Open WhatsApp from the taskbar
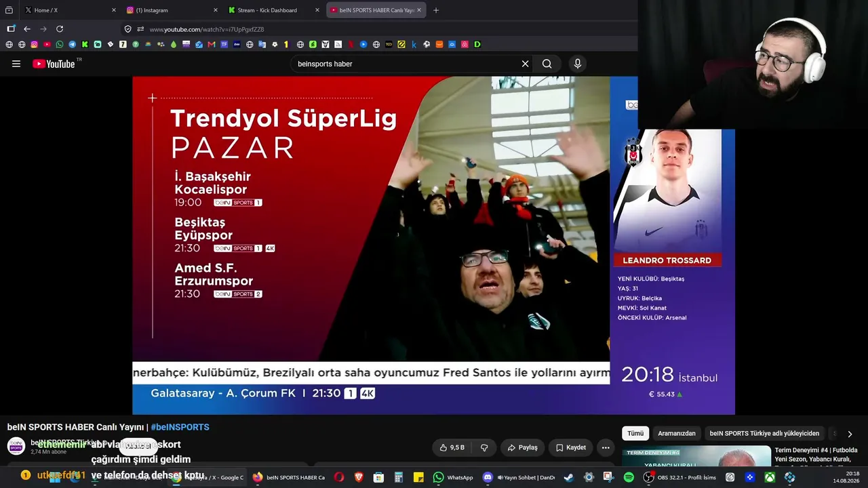The image size is (868, 488). [x=454, y=477]
